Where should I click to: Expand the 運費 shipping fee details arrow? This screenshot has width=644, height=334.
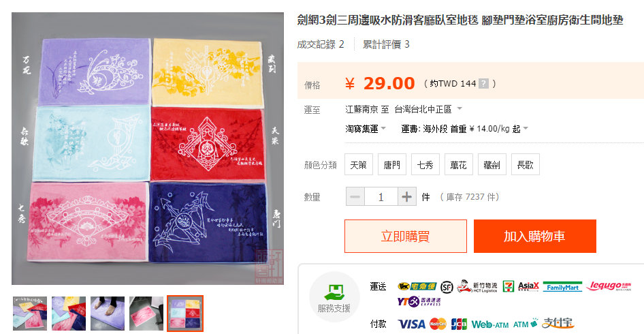click(x=526, y=129)
